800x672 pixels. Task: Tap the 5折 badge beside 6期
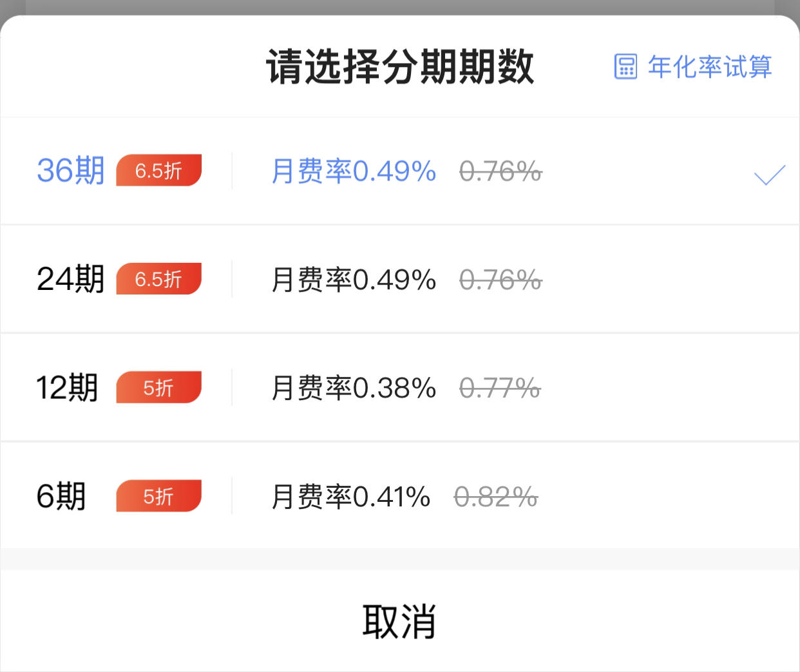pos(158,496)
